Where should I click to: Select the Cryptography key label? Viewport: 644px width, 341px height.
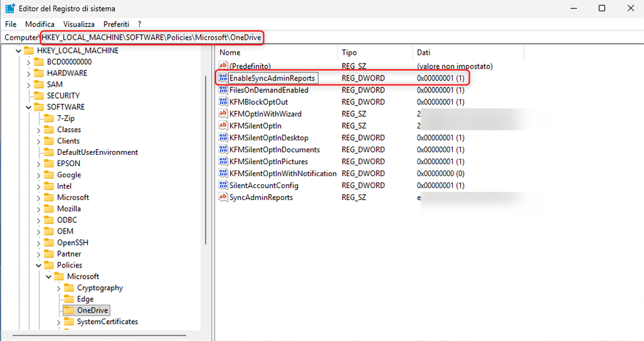tap(100, 288)
